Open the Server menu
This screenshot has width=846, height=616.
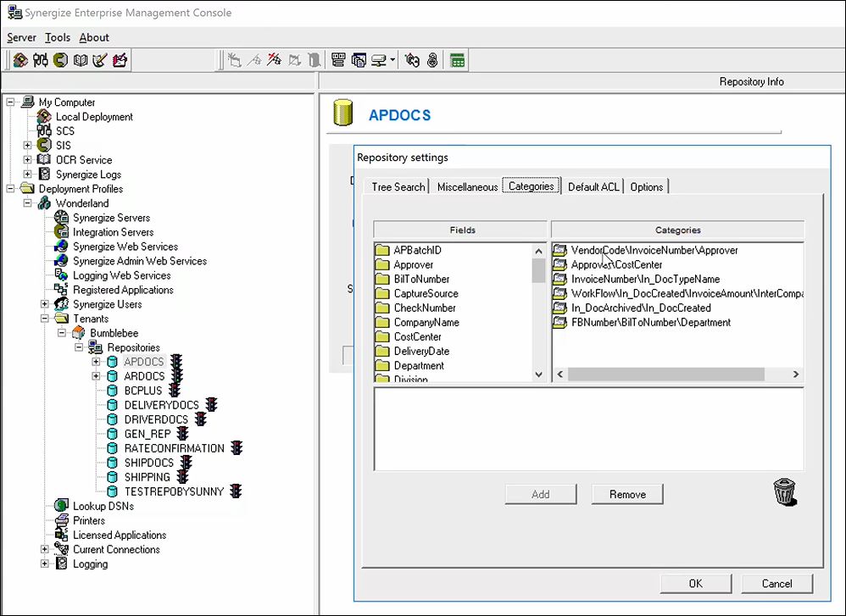pyautogui.click(x=21, y=37)
